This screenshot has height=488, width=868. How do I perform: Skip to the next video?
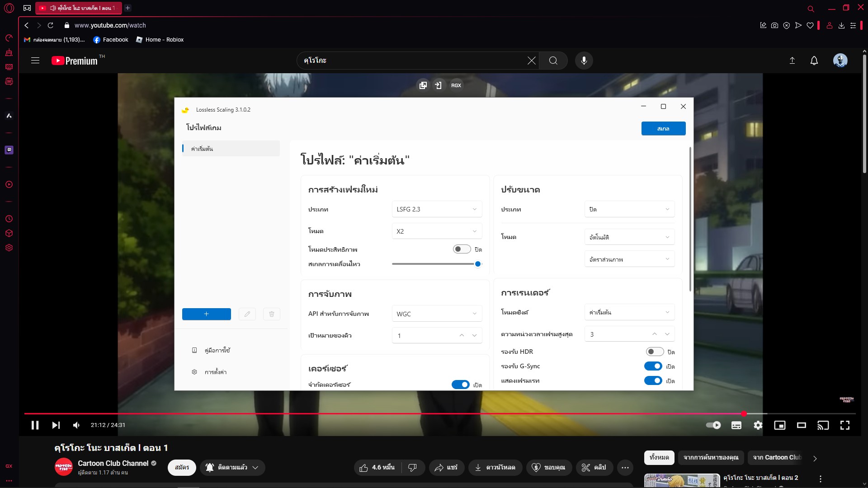(x=56, y=425)
